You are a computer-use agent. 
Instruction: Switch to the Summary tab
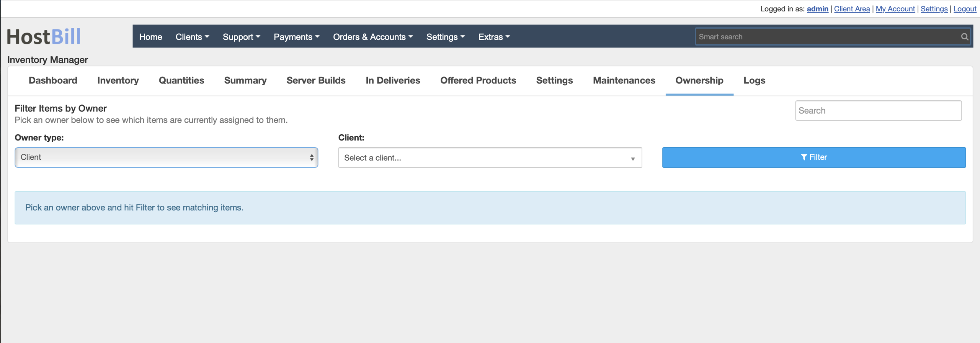[x=245, y=80]
